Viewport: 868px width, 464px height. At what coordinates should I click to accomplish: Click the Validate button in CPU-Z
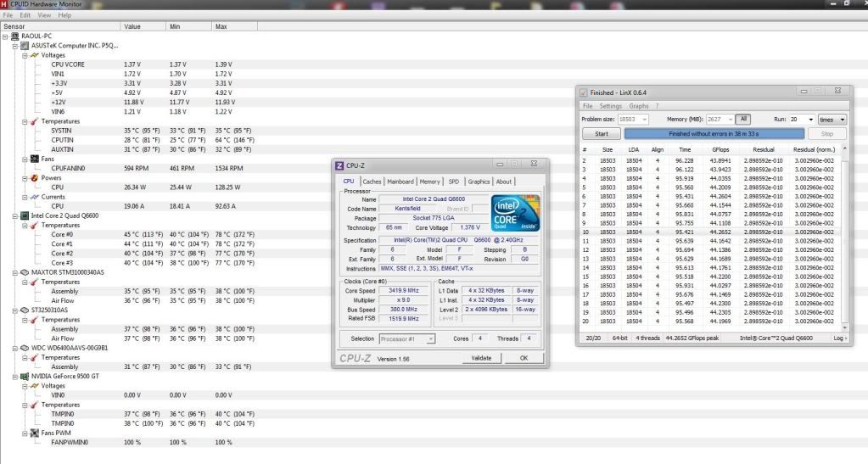[482, 358]
